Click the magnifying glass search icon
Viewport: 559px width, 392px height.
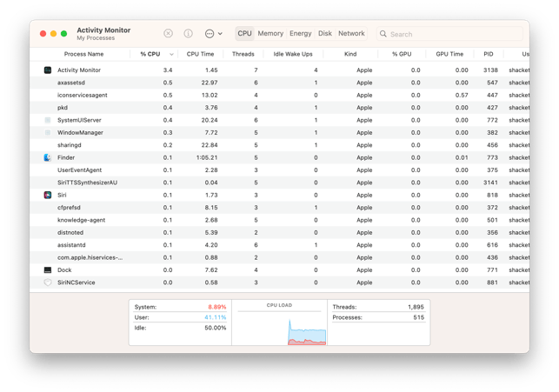pyautogui.click(x=383, y=34)
